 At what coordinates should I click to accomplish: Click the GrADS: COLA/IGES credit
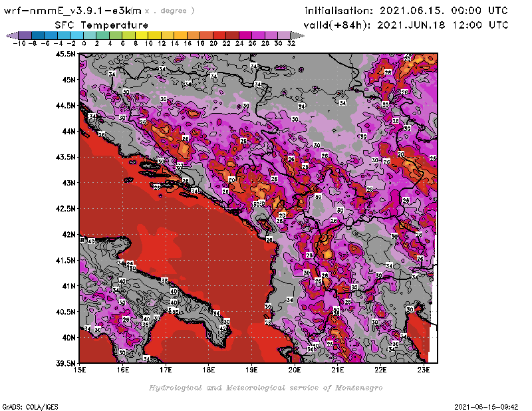30,407
